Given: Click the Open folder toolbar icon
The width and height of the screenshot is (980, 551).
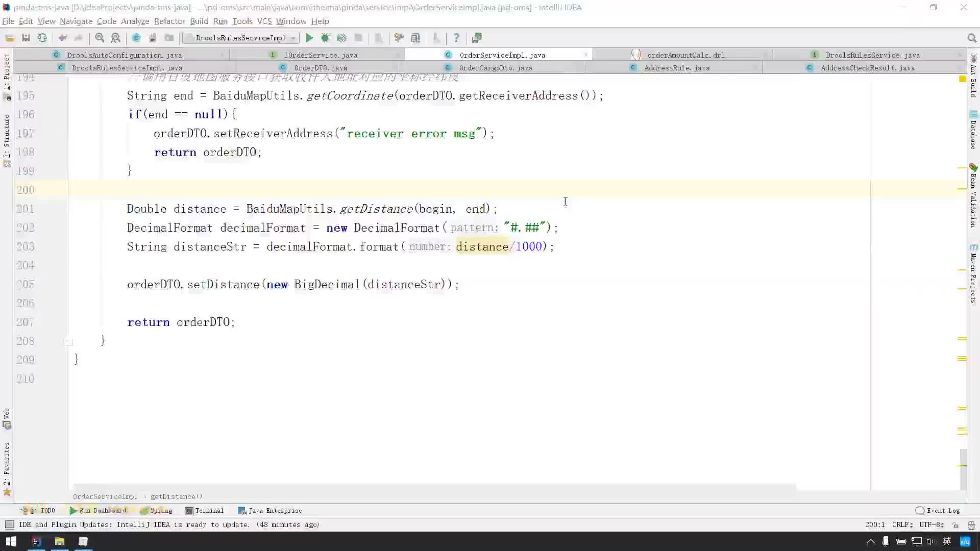Looking at the screenshot, I should click(10, 38).
